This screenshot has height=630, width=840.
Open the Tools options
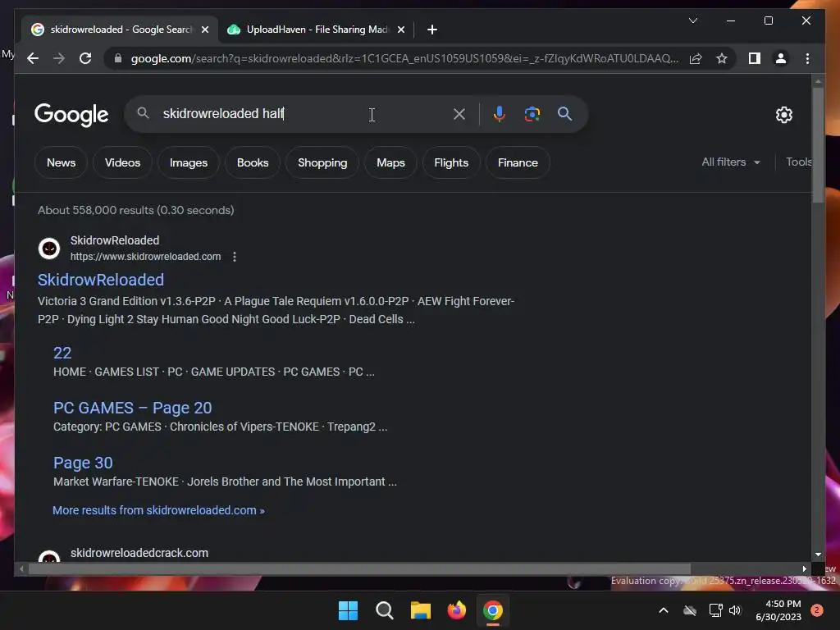tap(798, 162)
